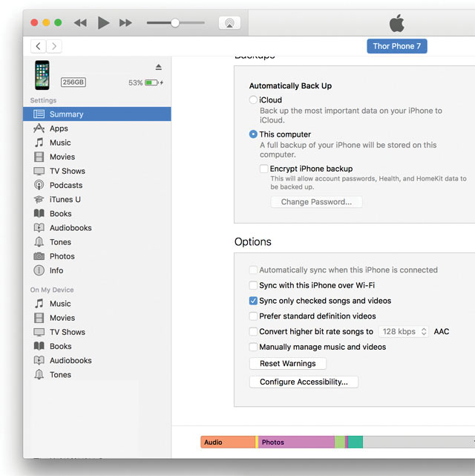This screenshot has height=476, width=475.
Task: Open Audiobooks icon under On My Device
Action: [39, 360]
